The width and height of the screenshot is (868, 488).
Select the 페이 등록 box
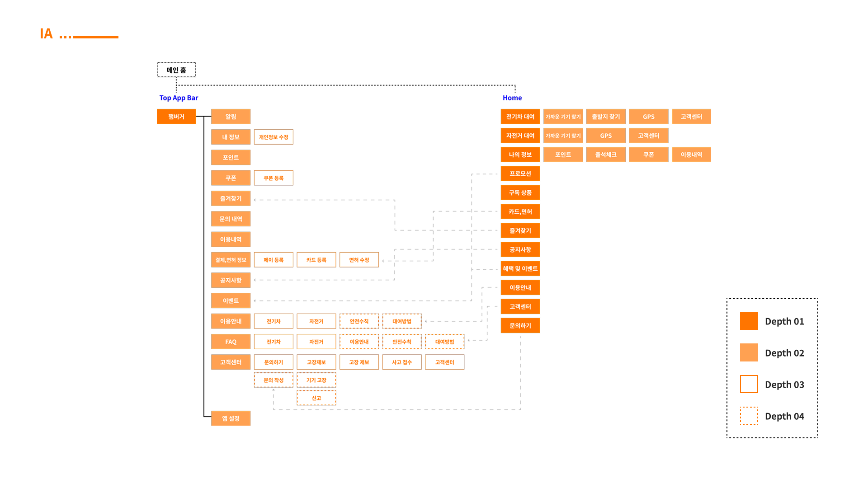(x=274, y=260)
